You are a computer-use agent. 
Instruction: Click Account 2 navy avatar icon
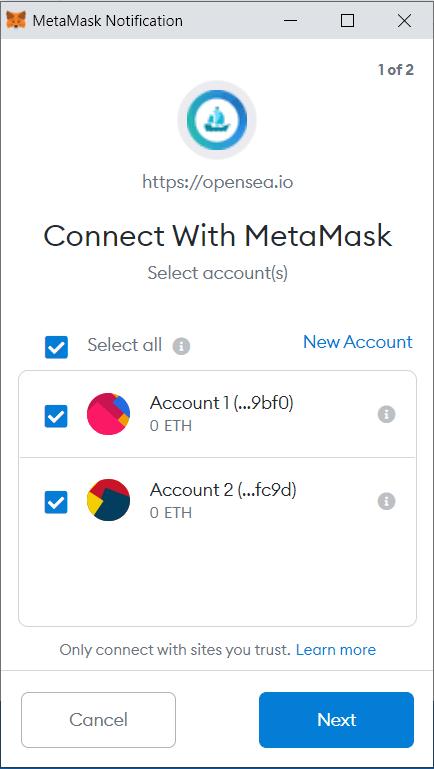pos(108,500)
